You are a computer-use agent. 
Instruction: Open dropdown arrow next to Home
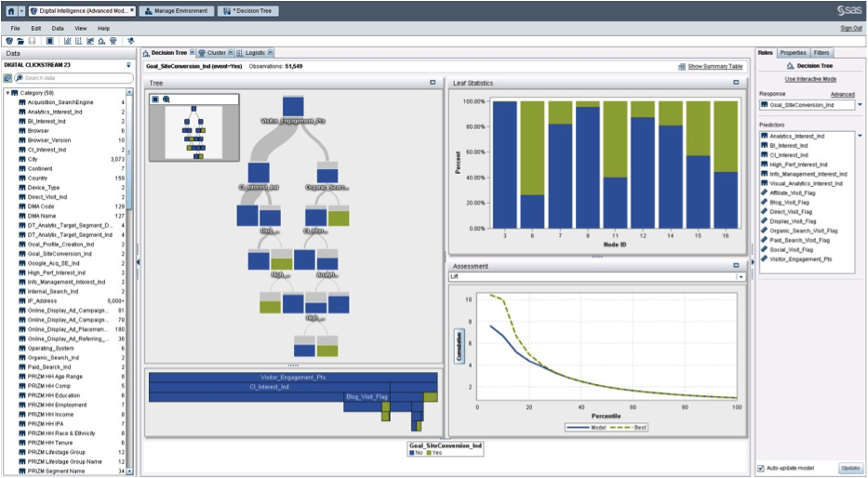pyautogui.click(x=21, y=11)
